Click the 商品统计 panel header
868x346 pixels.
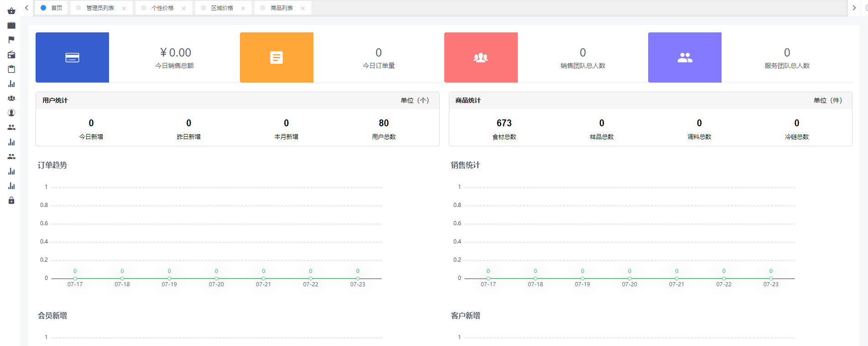(x=650, y=100)
